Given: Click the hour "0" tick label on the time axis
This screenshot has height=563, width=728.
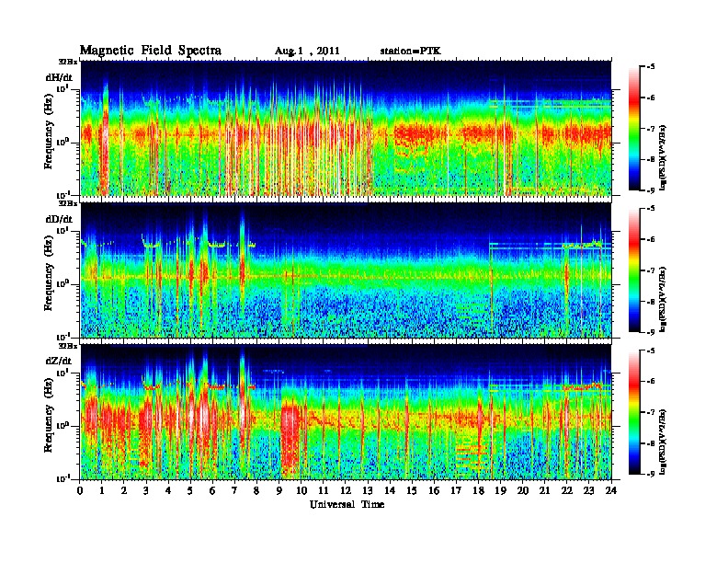Looking at the screenshot, I should coord(80,490).
